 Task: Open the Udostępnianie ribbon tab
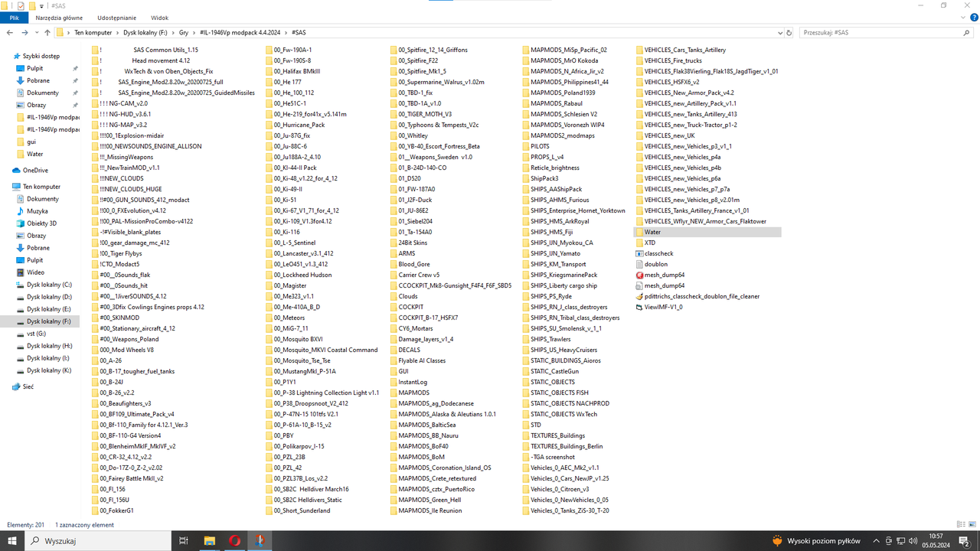(x=117, y=17)
